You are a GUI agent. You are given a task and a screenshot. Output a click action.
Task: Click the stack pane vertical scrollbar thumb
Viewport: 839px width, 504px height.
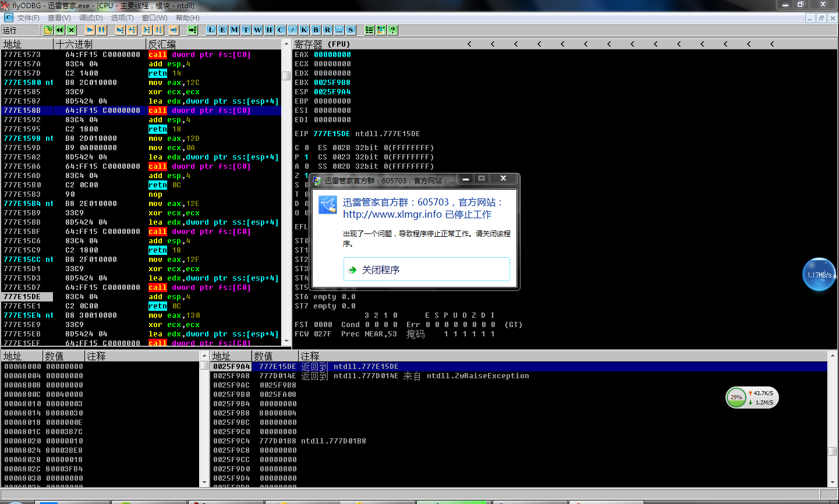click(x=832, y=451)
